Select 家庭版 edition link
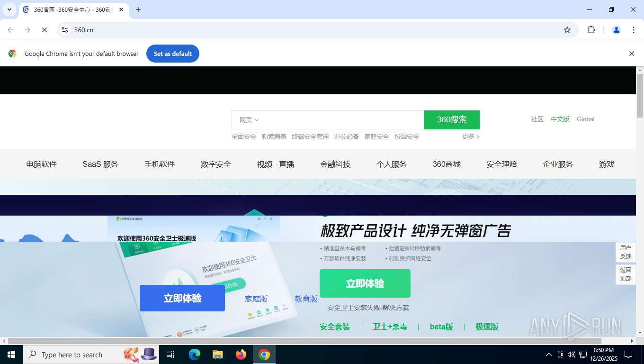The image size is (644, 364). pos(256,299)
